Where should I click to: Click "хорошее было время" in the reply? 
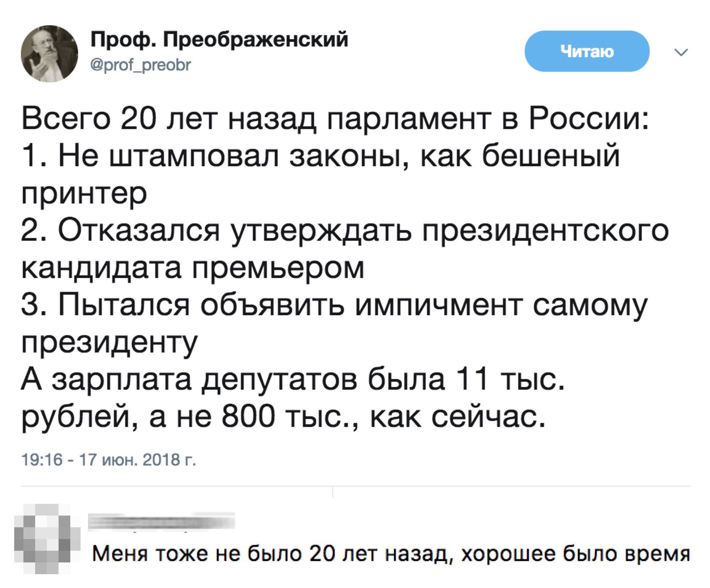point(575,554)
